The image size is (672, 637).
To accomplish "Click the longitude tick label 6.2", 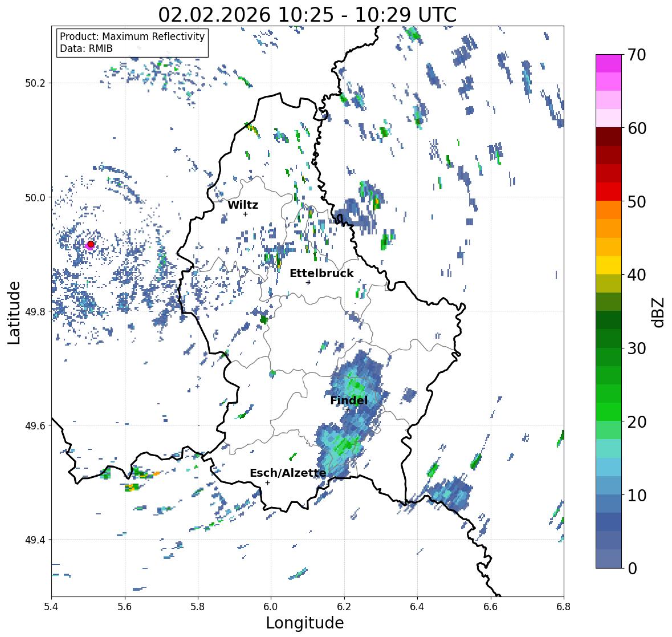I will click(x=344, y=607).
